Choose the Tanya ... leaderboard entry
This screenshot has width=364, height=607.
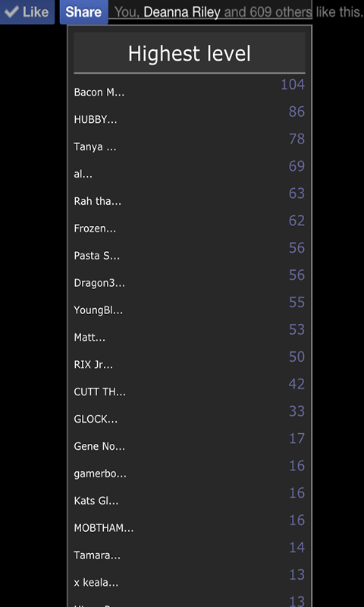point(190,143)
